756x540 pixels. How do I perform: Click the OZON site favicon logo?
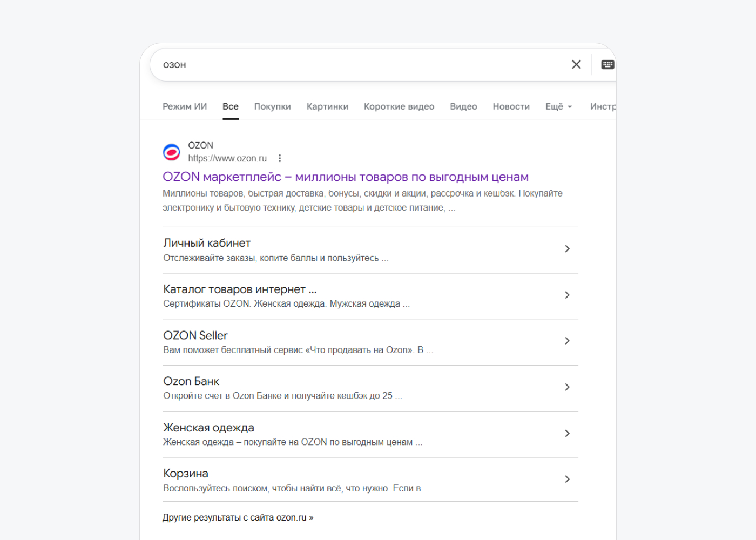click(x=172, y=152)
